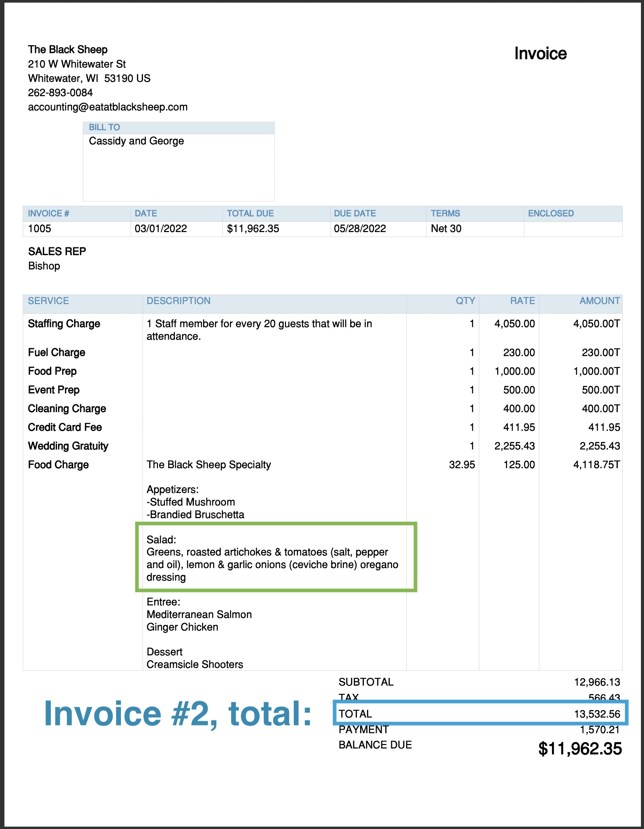Click the invoice date 03/01/2022
Image resolution: width=644 pixels, height=829 pixels.
pos(161,229)
